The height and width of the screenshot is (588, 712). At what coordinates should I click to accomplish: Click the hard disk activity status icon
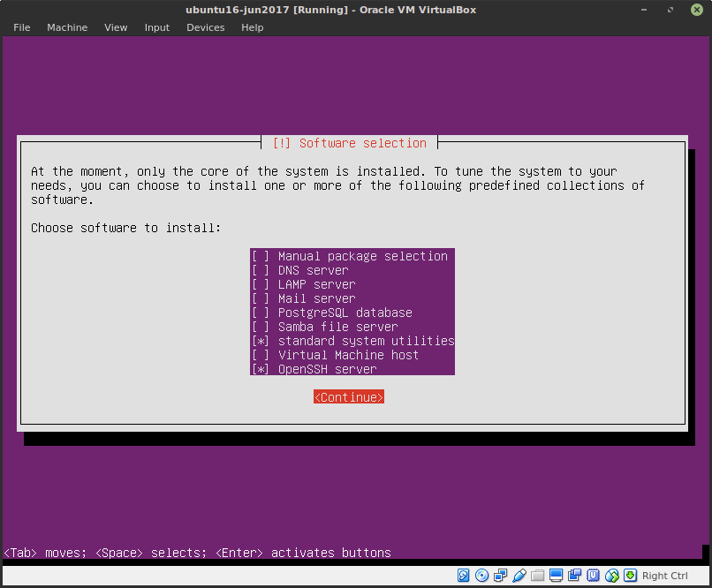pyautogui.click(x=463, y=575)
